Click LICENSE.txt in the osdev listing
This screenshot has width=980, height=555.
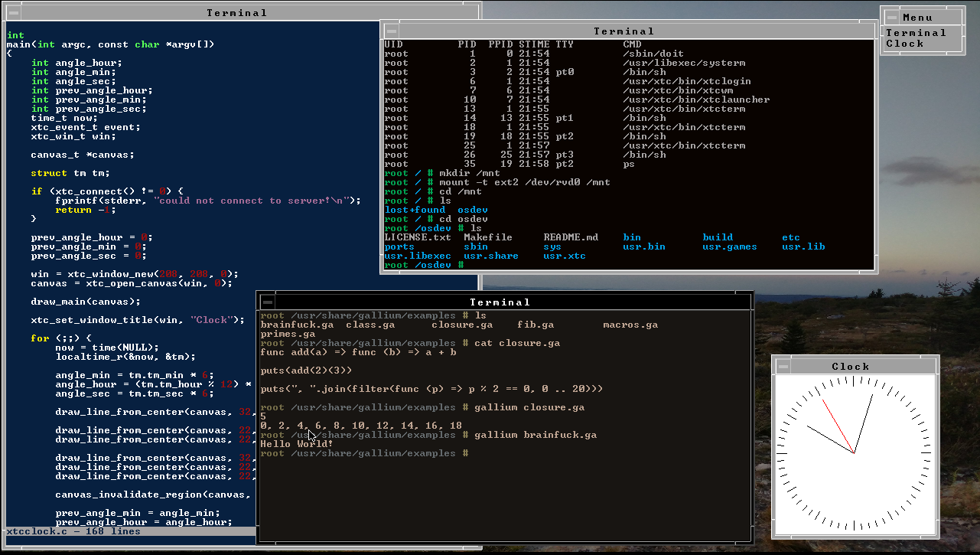click(x=418, y=237)
